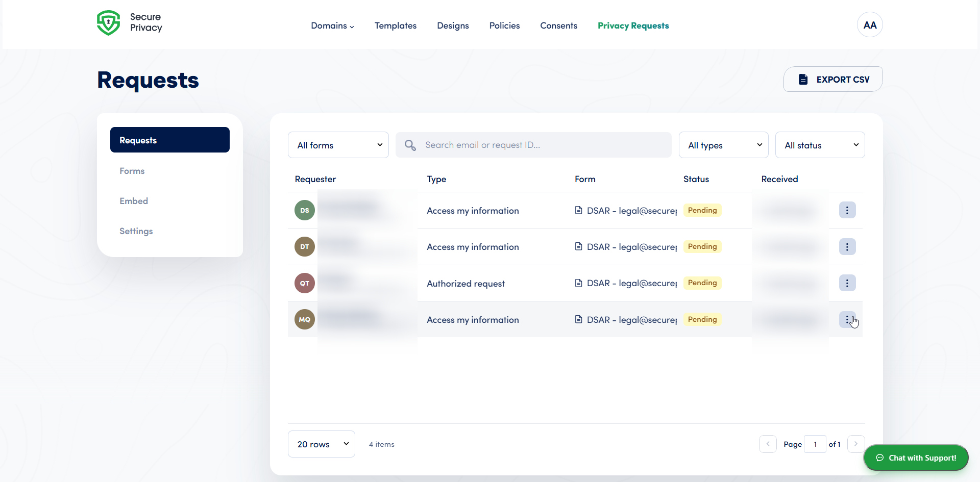Expand the Domains menu

tap(332, 26)
